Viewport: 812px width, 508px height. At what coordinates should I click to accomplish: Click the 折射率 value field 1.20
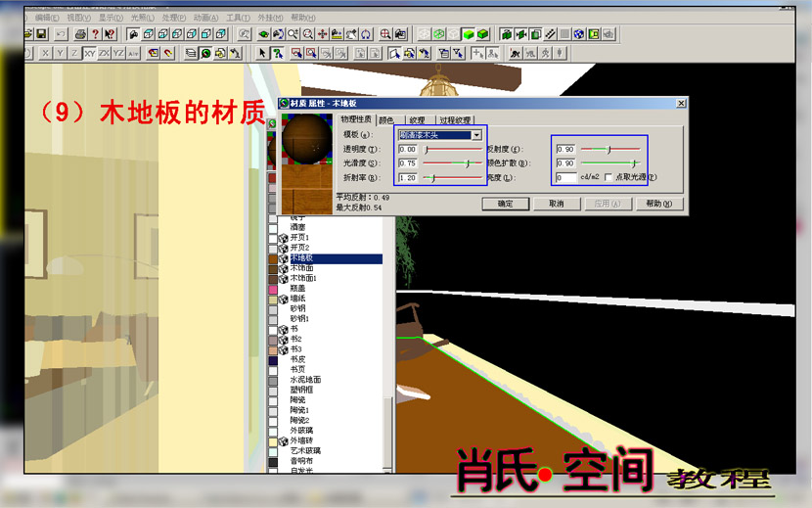pyautogui.click(x=408, y=178)
